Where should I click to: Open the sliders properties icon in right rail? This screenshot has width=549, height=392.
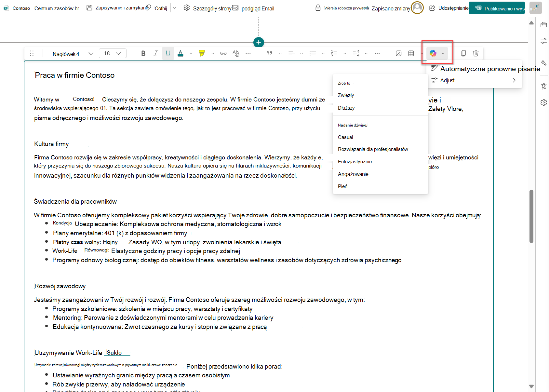tap(543, 41)
